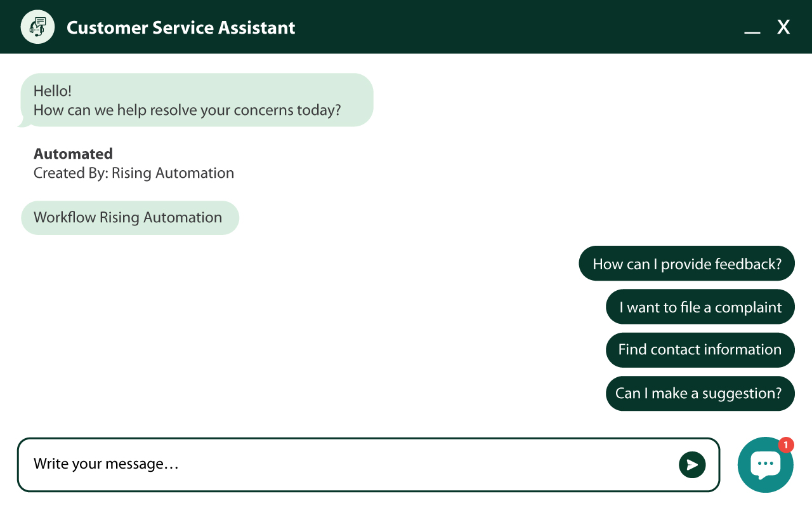Image resolution: width=812 pixels, height=508 pixels.
Task: Focus the "Write your message…" input field
Action: coord(349,464)
